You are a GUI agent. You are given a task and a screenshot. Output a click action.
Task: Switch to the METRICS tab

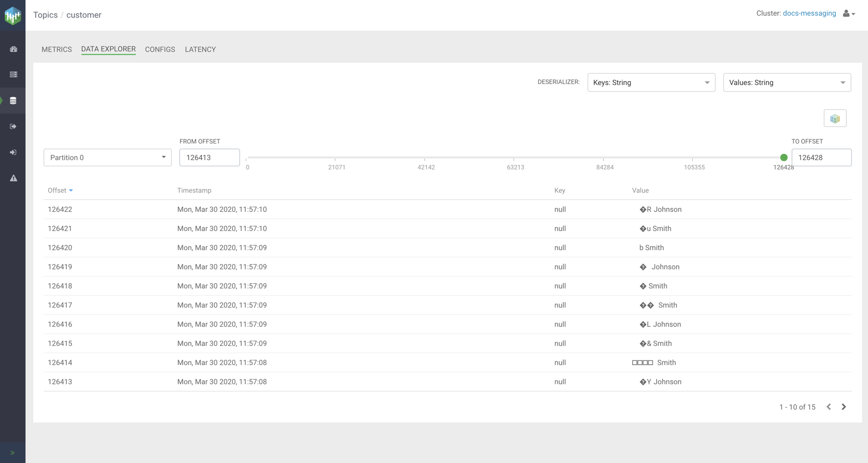(56, 50)
